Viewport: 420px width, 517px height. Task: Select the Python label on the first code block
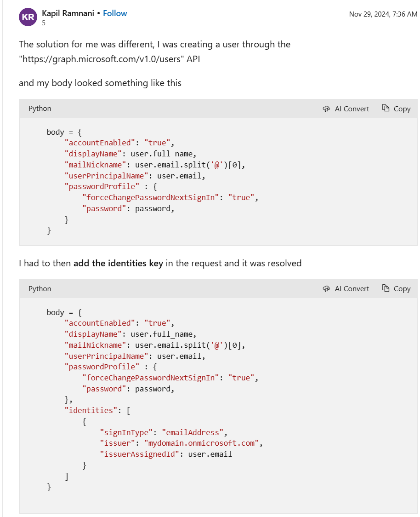40,109
